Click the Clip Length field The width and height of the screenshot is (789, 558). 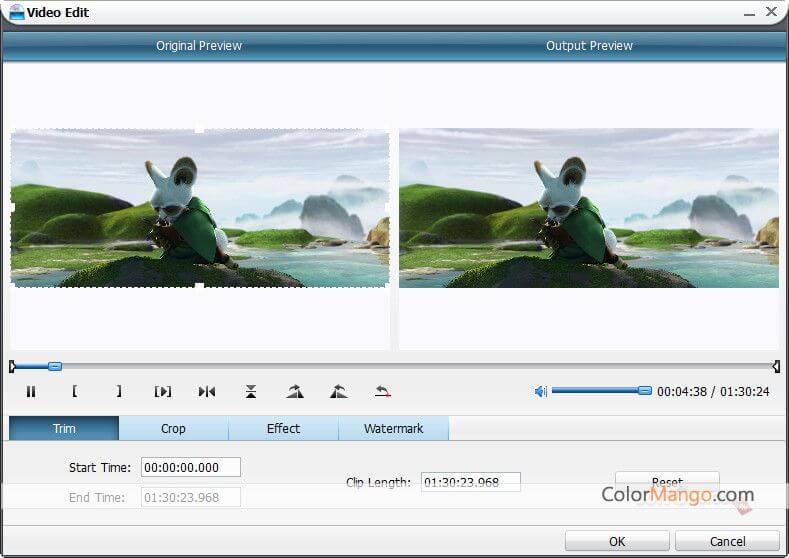(x=470, y=482)
